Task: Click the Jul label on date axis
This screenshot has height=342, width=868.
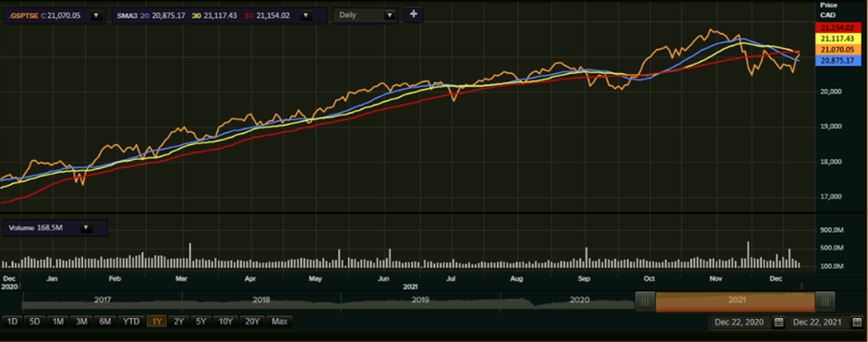Action: point(451,278)
